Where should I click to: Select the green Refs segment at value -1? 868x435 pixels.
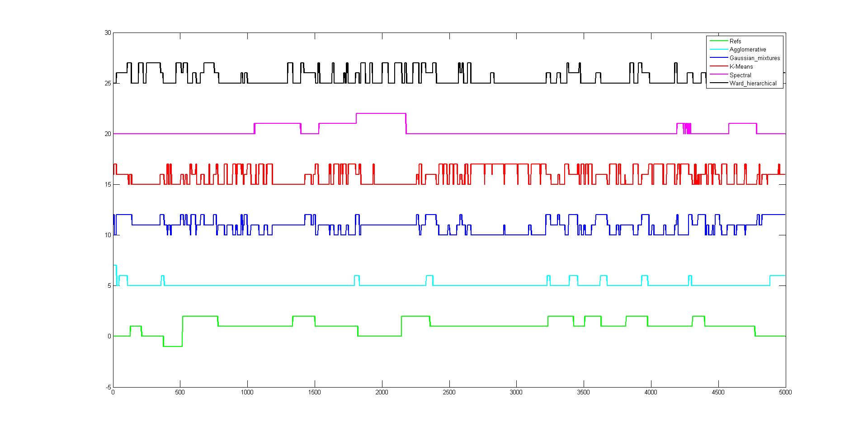[173, 346]
